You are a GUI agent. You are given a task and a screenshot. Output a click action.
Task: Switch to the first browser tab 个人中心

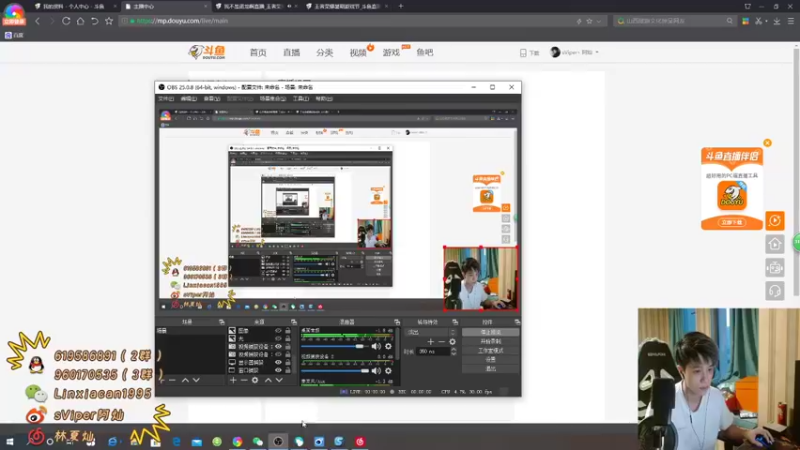tap(74, 7)
